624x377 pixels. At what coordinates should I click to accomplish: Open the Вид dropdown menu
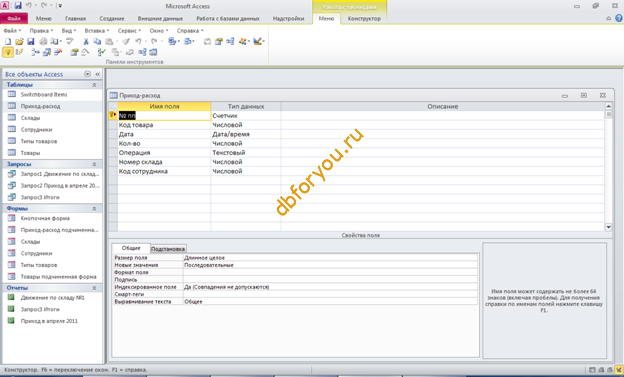pyautogui.click(x=68, y=30)
